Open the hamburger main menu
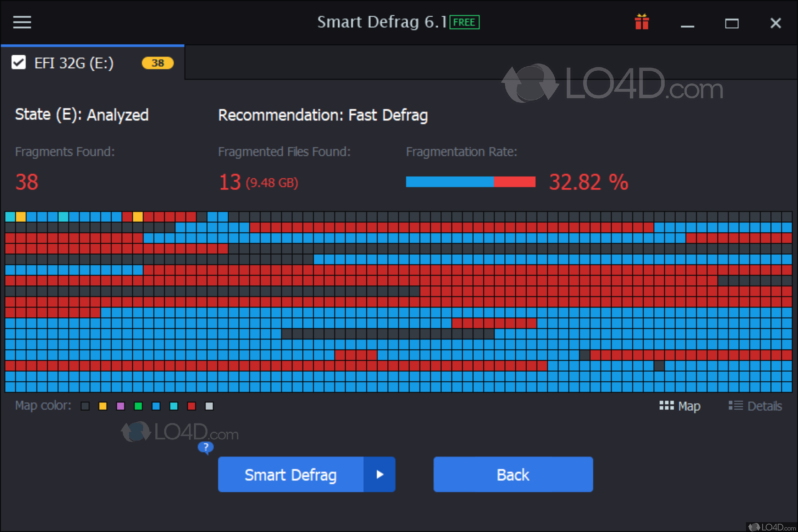798x532 pixels. click(x=22, y=22)
